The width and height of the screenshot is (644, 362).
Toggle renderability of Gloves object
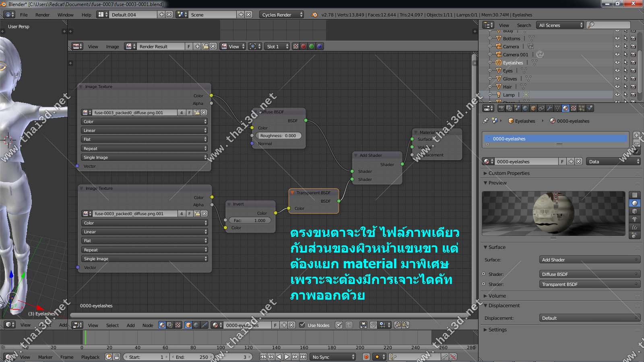pyautogui.click(x=634, y=78)
